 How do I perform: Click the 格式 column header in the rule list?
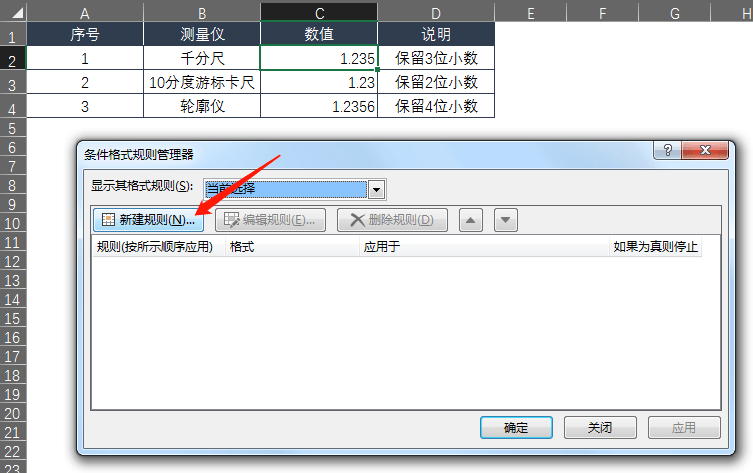[x=292, y=247]
